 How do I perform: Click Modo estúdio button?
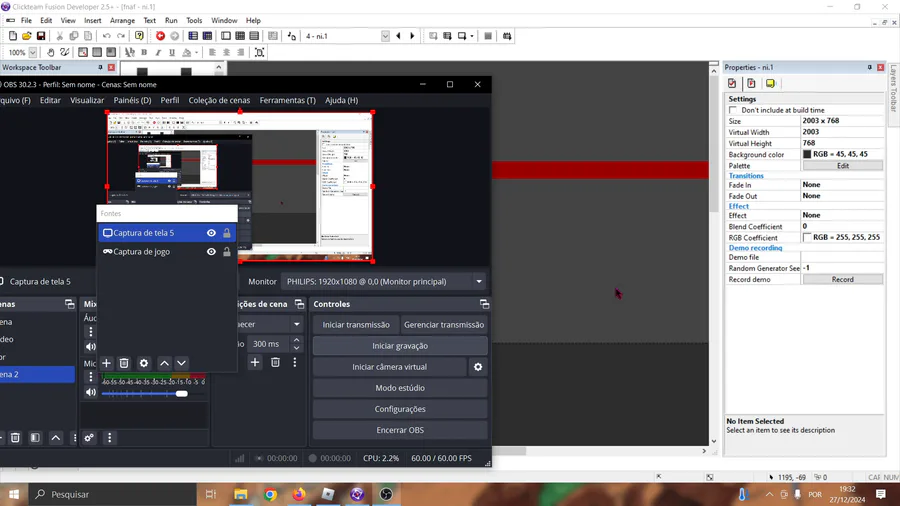tap(400, 388)
